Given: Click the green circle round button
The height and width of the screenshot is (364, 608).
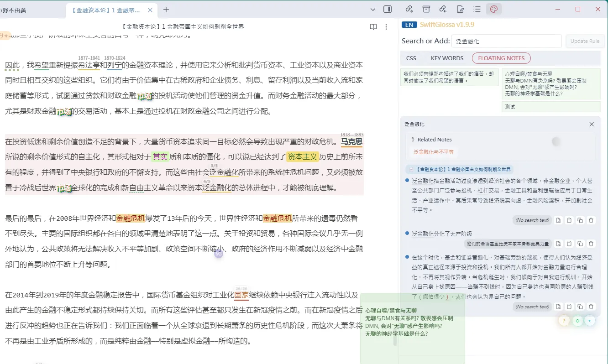Looking at the screenshot, I should coord(577,321).
